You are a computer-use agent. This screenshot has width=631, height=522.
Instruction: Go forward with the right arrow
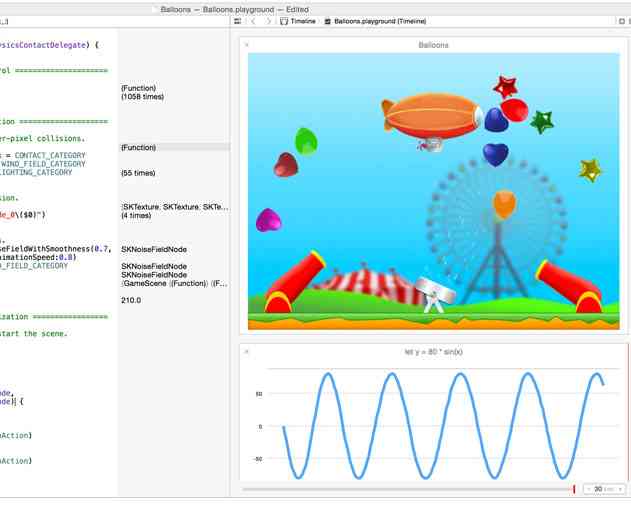coord(268,20)
